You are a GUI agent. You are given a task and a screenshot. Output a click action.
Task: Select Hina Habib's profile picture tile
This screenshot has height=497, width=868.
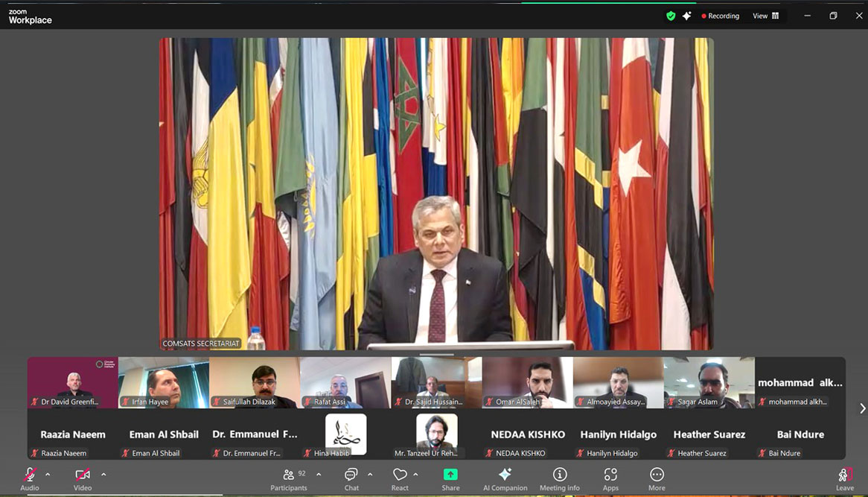[x=345, y=434]
